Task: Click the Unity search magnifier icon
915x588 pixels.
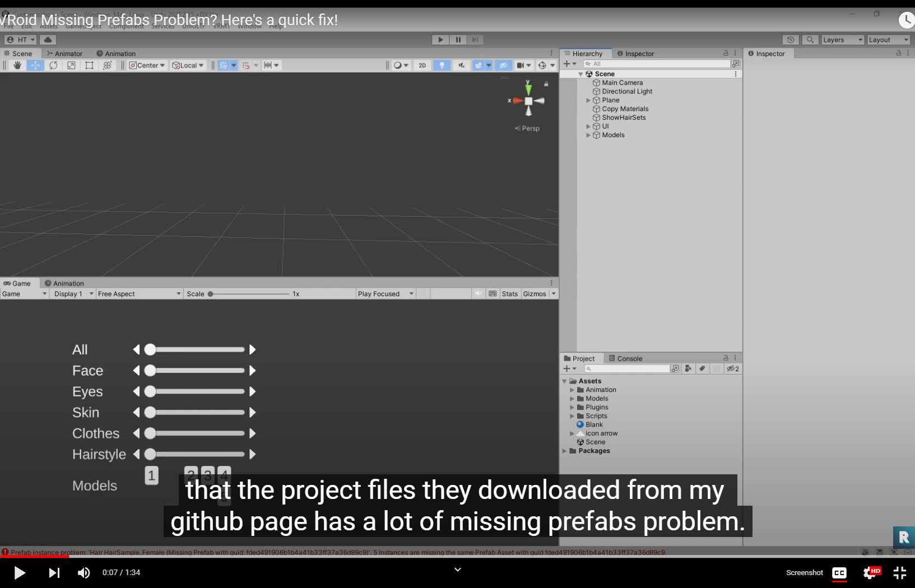Action: click(x=810, y=40)
